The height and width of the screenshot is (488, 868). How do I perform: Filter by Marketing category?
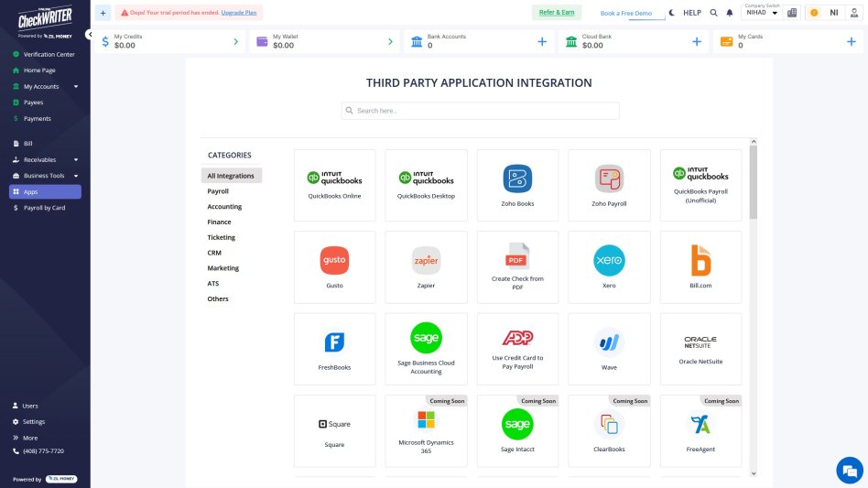[x=223, y=267]
